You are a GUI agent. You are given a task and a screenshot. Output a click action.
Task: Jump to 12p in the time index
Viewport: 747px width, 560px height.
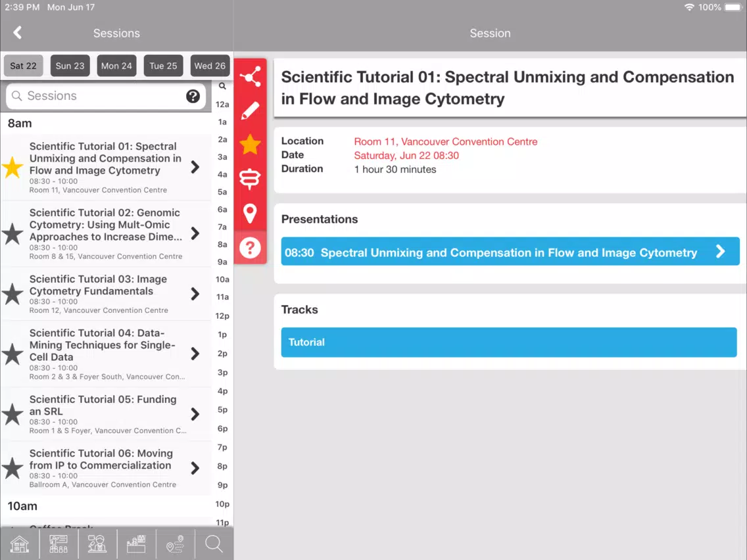pyautogui.click(x=222, y=315)
